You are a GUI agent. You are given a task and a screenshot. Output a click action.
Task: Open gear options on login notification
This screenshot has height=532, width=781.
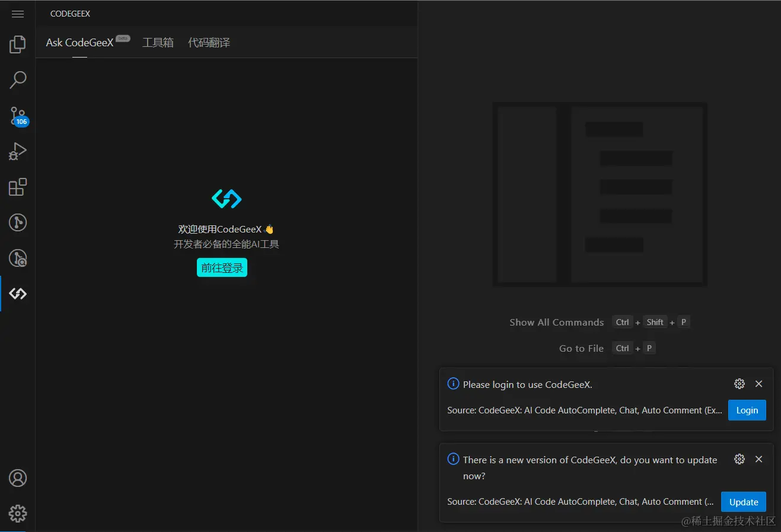coord(739,384)
